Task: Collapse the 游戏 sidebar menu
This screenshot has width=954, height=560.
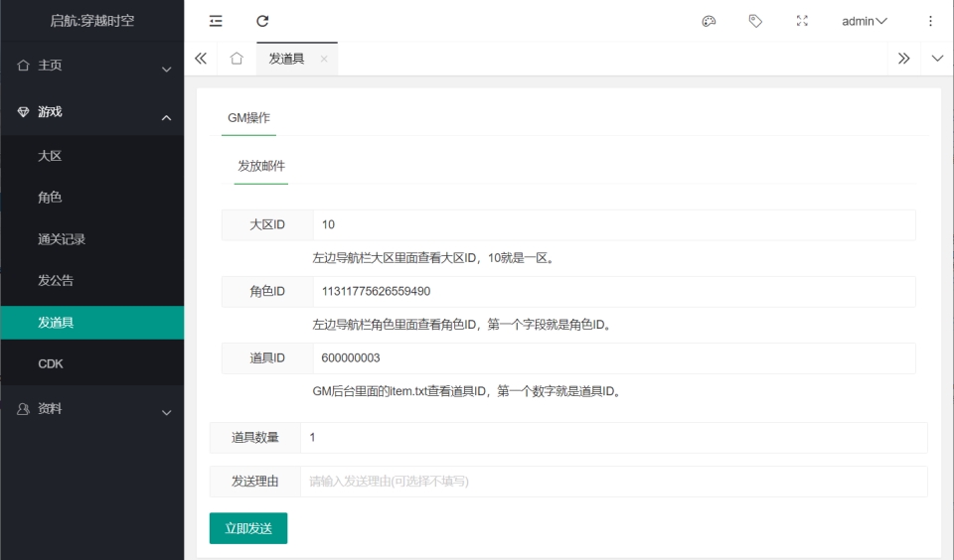Action: coord(91,112)
